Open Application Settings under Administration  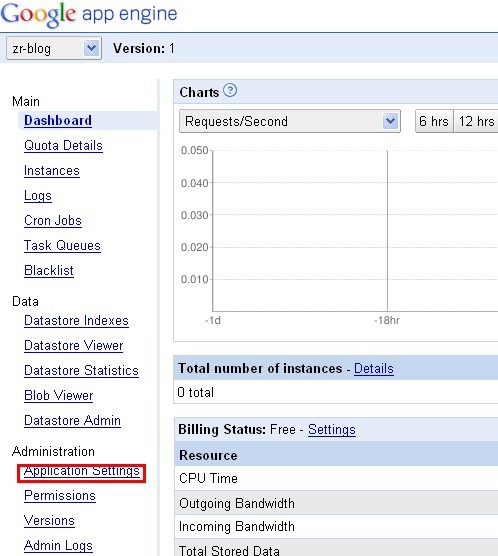[x=82, y=472]
